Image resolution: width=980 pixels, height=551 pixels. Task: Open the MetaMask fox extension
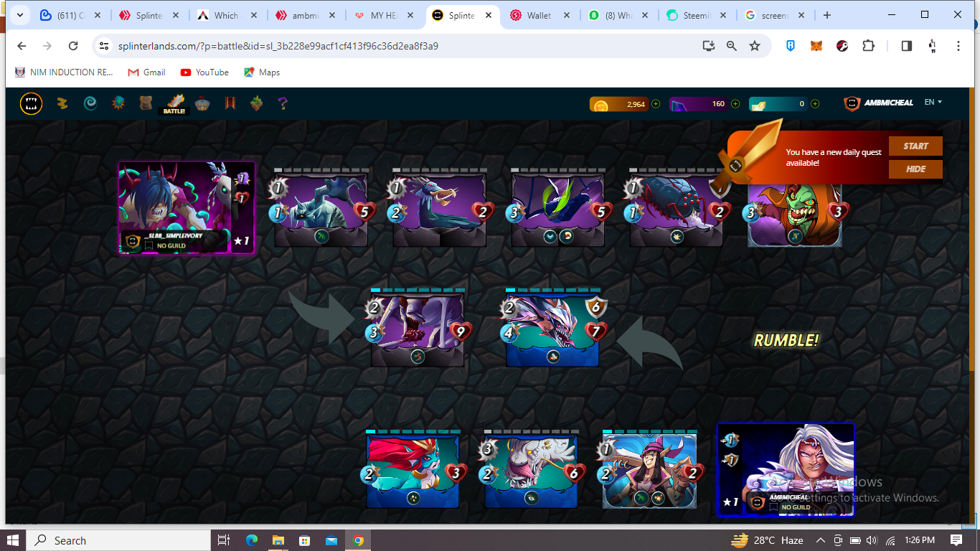[x=816, y=46]
